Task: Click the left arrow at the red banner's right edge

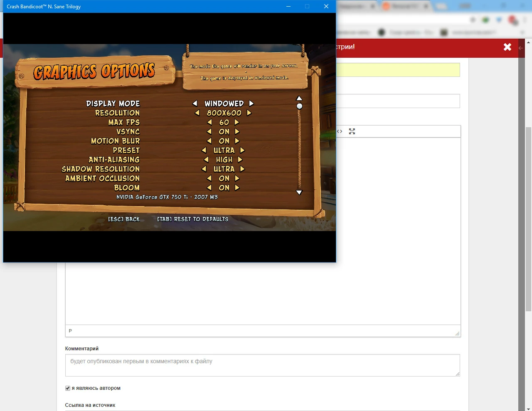Action: pos(521,48)
